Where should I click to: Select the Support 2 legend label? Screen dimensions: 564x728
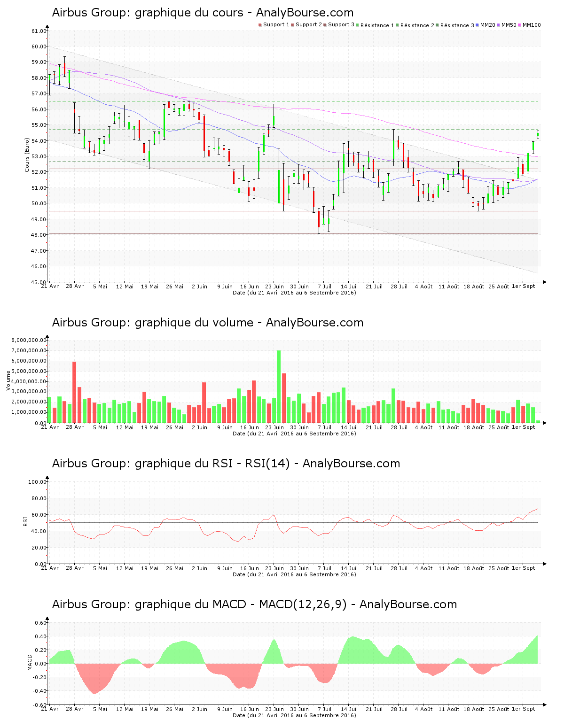309,25
